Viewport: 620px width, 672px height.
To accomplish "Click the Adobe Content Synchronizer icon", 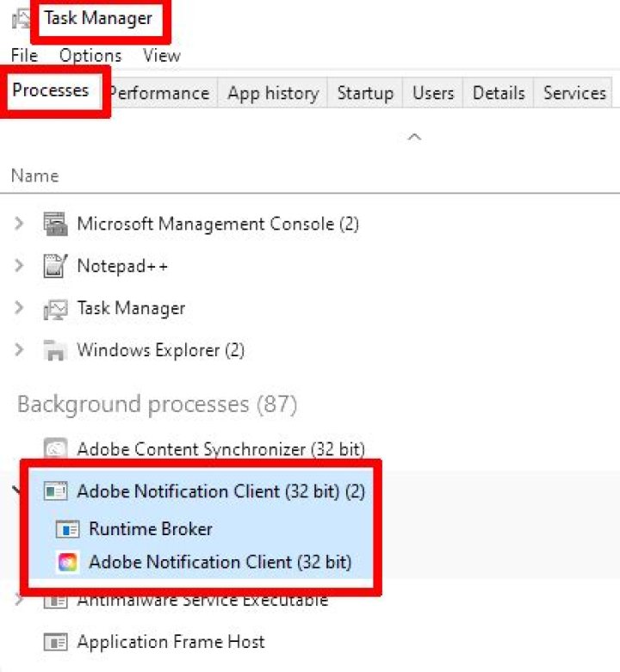I will 55,448.
